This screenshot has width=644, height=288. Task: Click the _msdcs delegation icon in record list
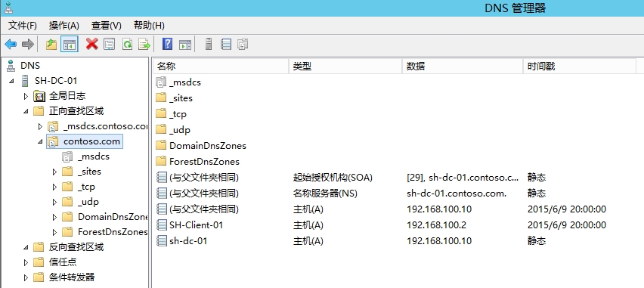[162, 82]
